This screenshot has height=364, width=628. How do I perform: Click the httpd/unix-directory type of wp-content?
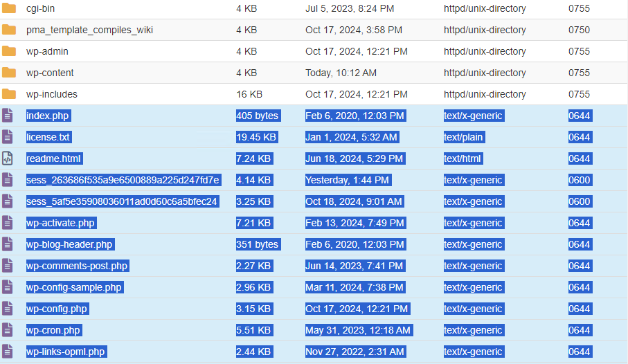[x=485, y=73]
